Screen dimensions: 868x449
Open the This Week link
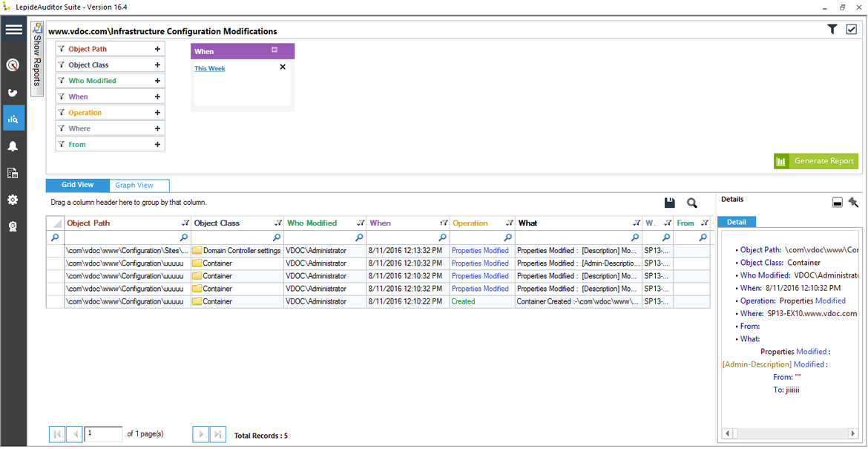[209, 69]
